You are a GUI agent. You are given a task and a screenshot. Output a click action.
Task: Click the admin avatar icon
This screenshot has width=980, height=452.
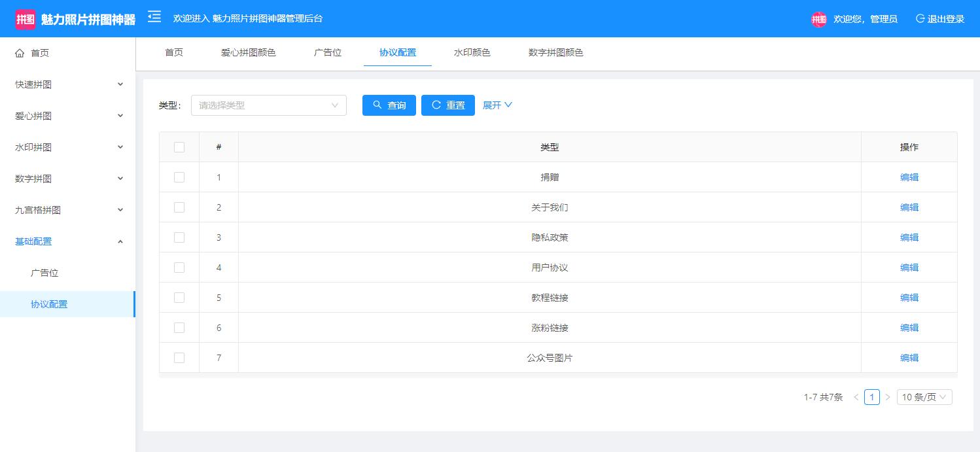[819, 19]
